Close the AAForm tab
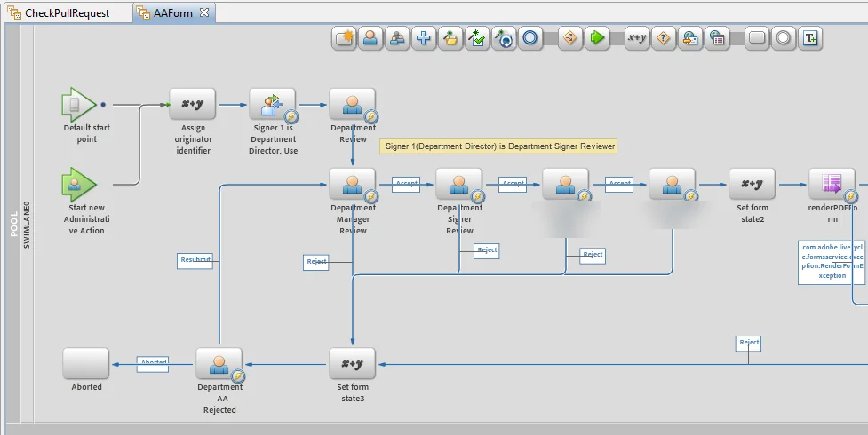 204,12
